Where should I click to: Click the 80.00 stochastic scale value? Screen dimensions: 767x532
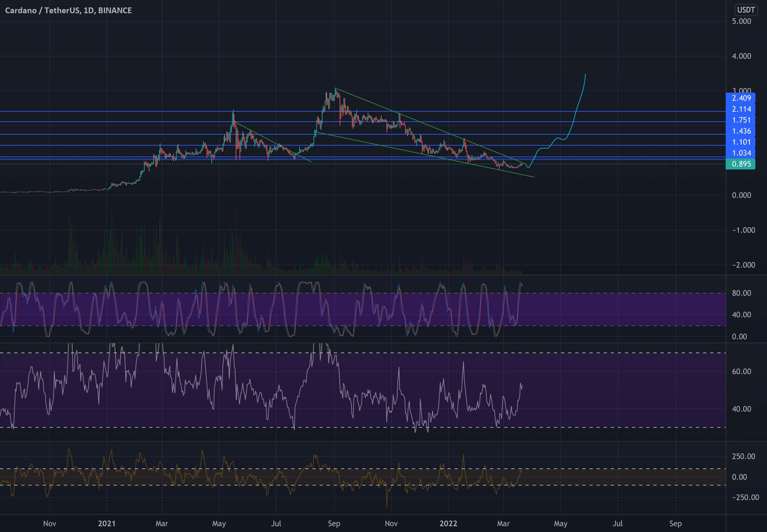[x=741, y=293]
